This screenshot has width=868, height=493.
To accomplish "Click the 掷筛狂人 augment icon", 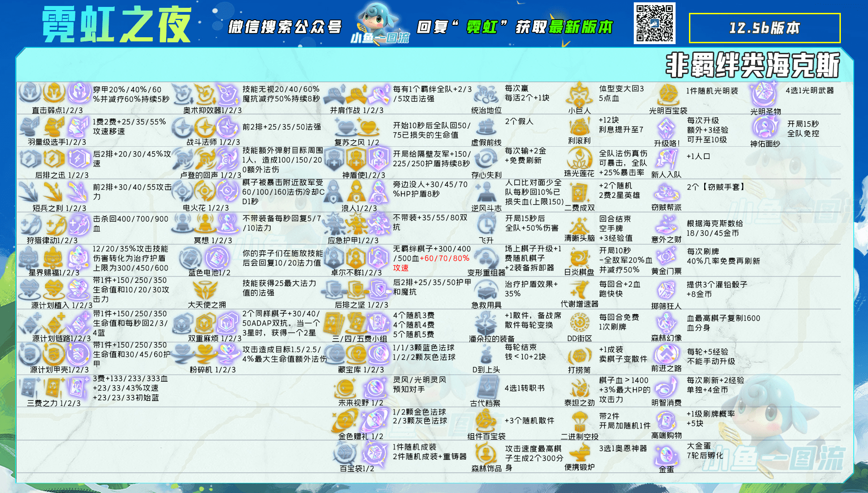I will click(666, 291).
